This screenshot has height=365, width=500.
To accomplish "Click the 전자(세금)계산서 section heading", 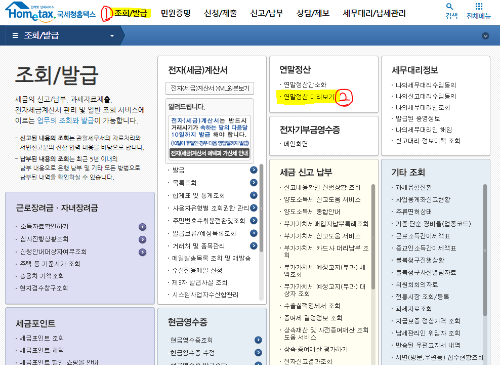I will pyautogui.click(x=198, y=70).
